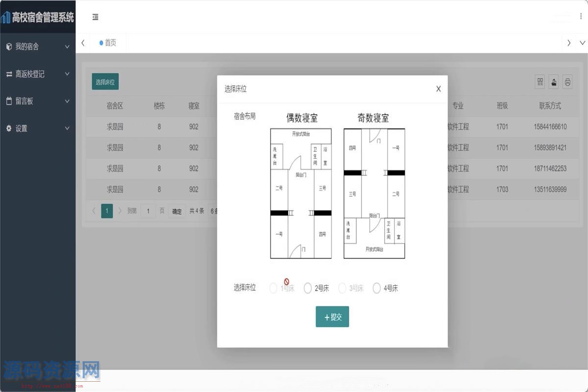Click the page number input field
The width and height of the screenshot is (588, 392).
(148, 211)
